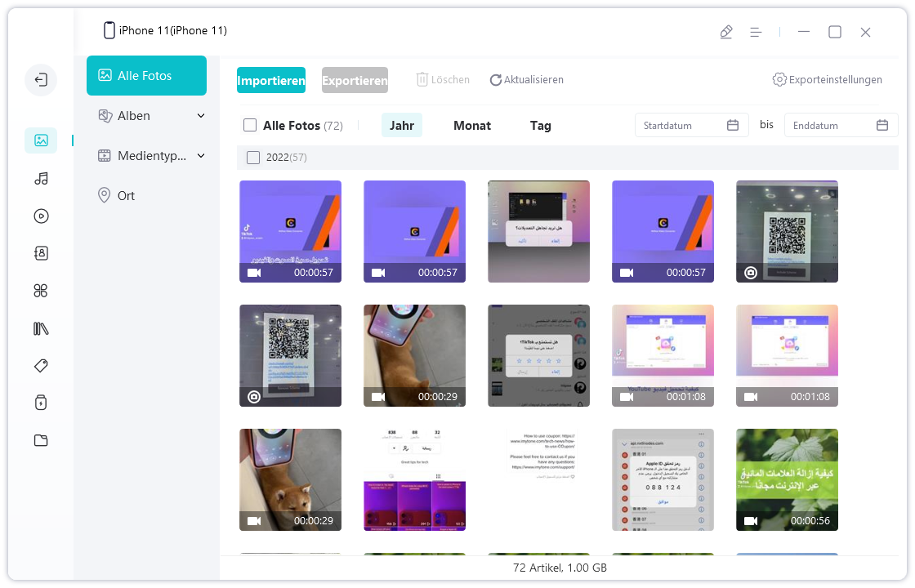
Task: Open the Photos section icon in sidebar
Action: 41,140
